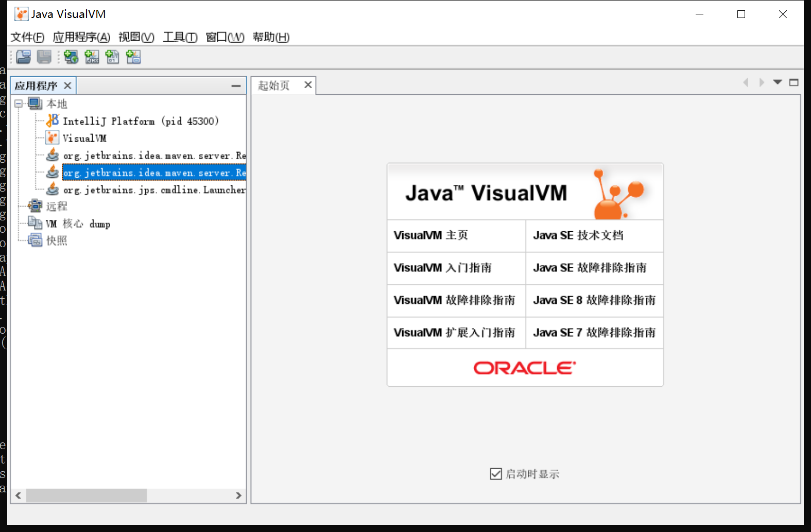The width and height of the screenshot is (811, 532).
Task: Open the VisualVM 故障排除指南 link
Action: (x=454, y=300)
